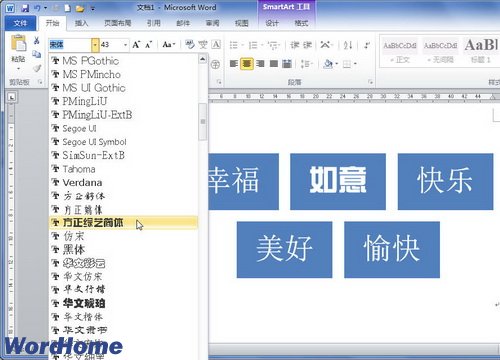Click the Phonetic Guide icon

203,44
